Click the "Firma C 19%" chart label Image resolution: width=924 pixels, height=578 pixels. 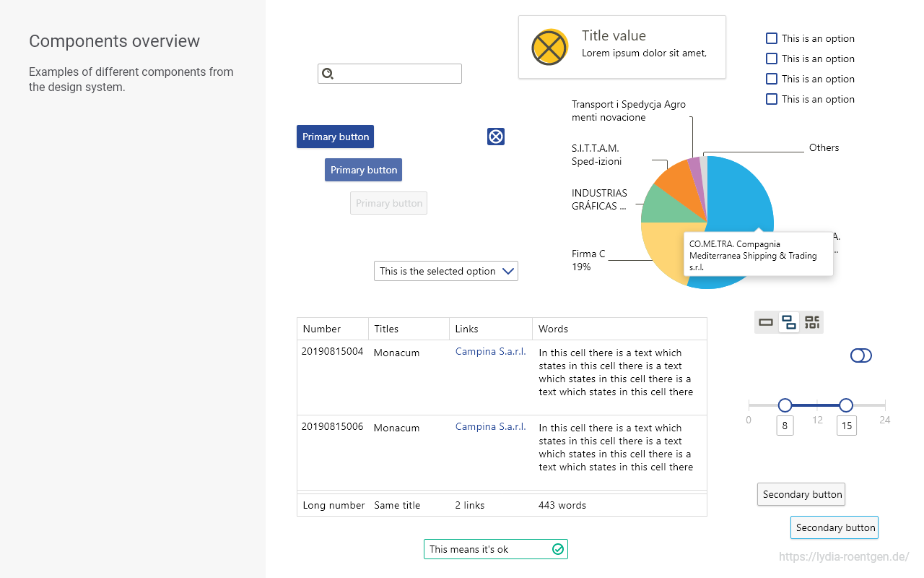tap(588, 260)
